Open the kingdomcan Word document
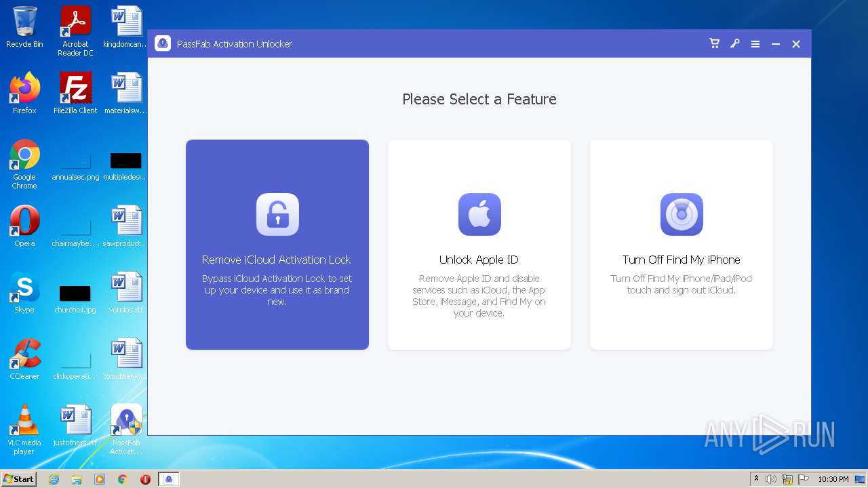The width and height of the screenshot is (868, 488). (126, 27)
